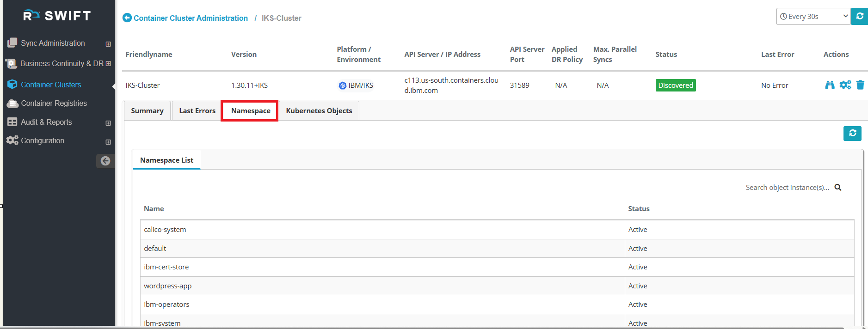This screenshot has height=329, width=868.
Task: Open Container Clusters in sidebar
Action: pyautogui.click(x=51, y=85)
